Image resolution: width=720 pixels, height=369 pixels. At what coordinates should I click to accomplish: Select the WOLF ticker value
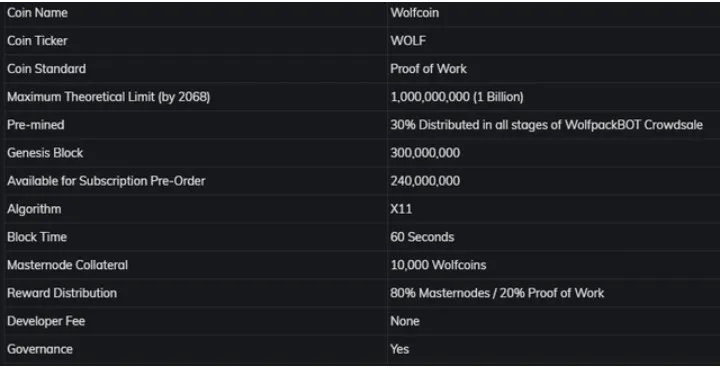click(x=408, y=41)
